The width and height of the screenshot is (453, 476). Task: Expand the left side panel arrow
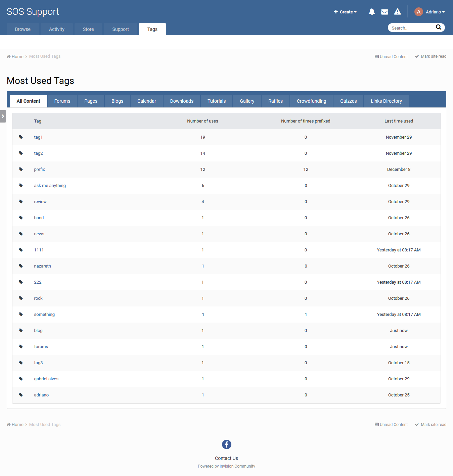3,116
